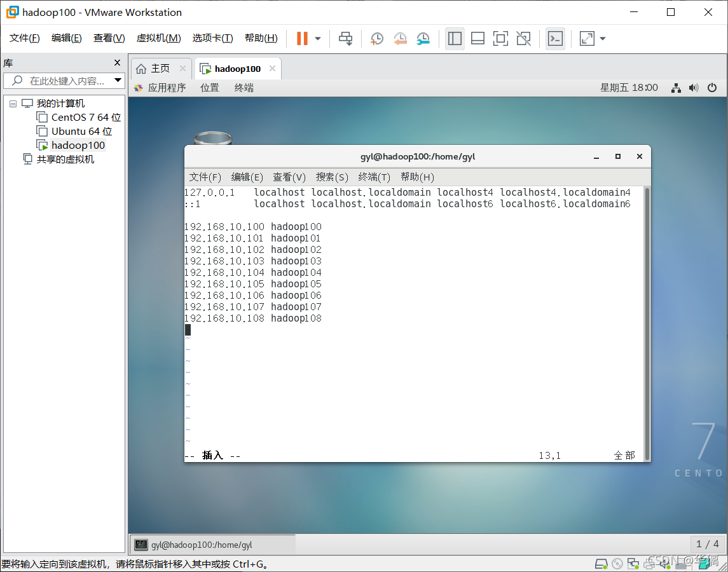728x572 pixels.
Task: Click the network connection icon in CentOS panel
Action: point(676,88)
